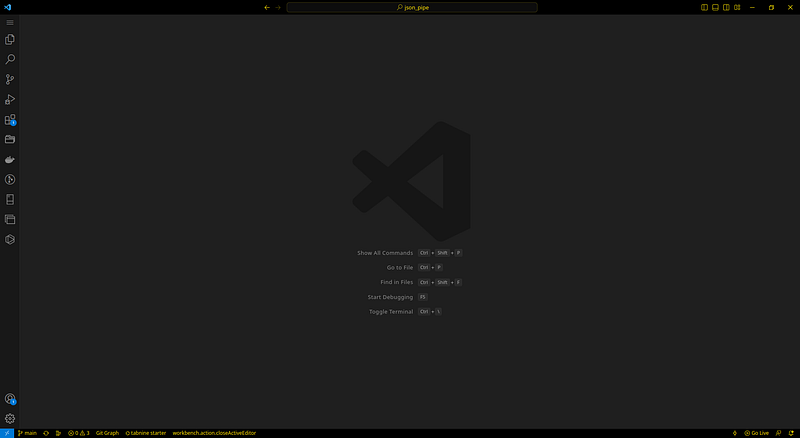Screen dimensions: 800x438
Task: Click the Go to File hint
Action: click(399, 267)
